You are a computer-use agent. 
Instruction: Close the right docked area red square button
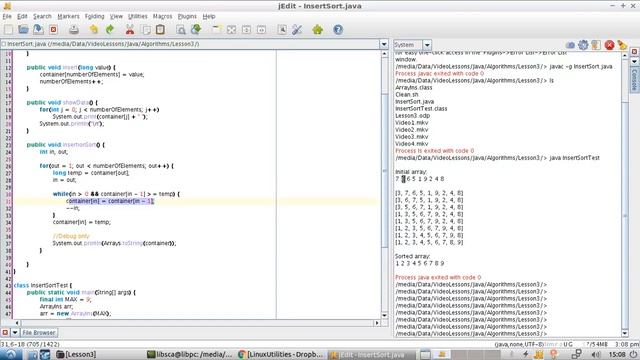(x=634, y=52)
